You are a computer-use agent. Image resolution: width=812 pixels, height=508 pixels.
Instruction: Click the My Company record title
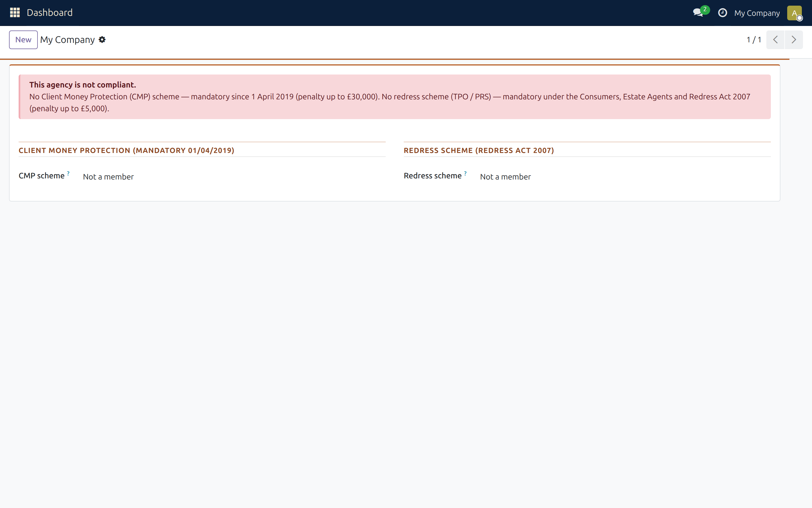pos(67,40)
